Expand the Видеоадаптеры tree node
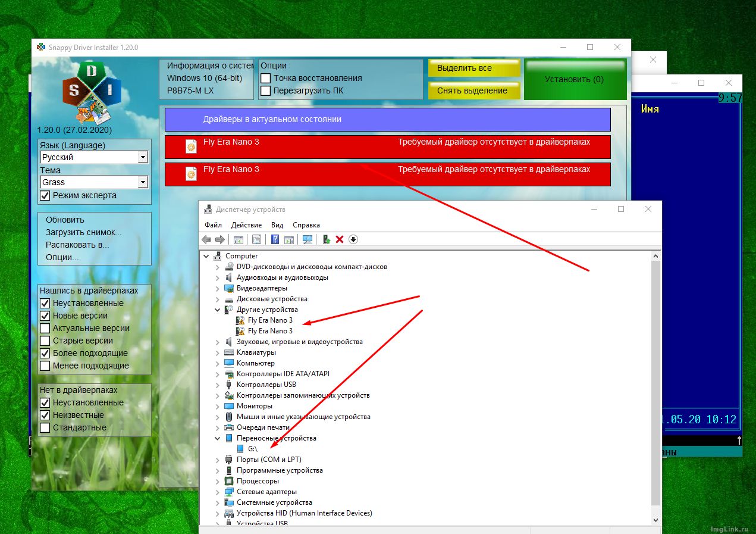The image size is (756, 534). [217, 288]
